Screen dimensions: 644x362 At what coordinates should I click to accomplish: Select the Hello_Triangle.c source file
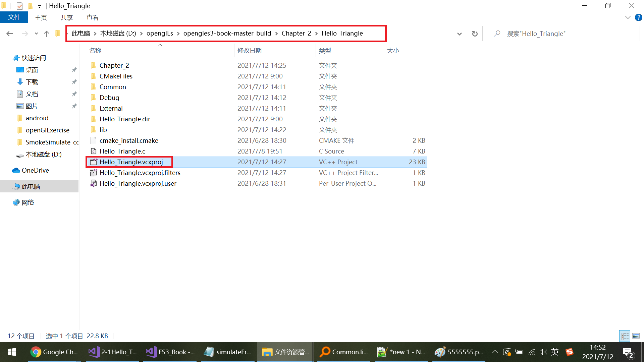tap(122, 151)
